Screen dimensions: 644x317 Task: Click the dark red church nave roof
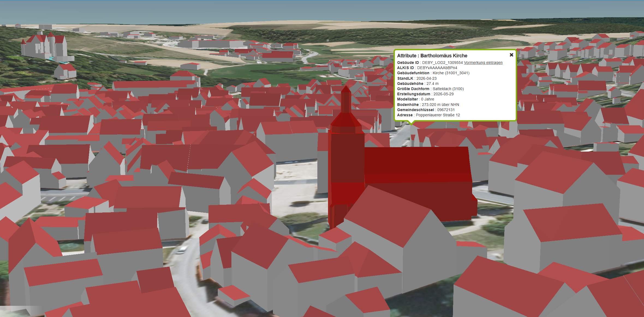click(418, 161)
